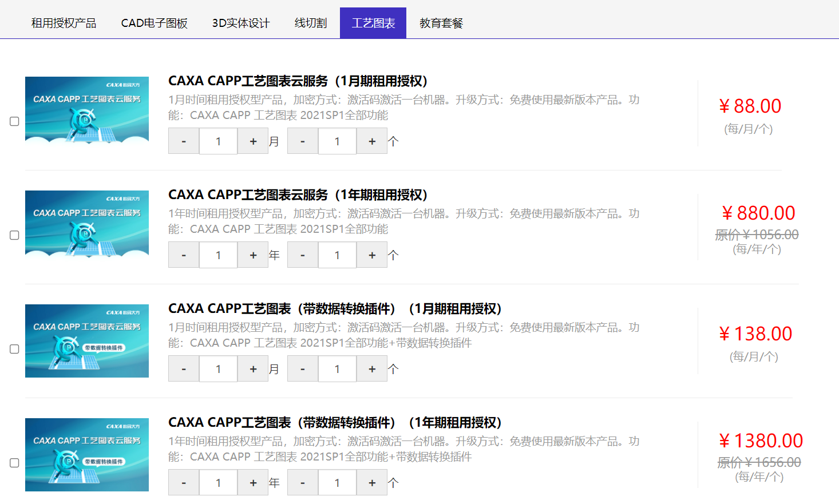Decrease months for 云服务 1月期 product
Image resolution: width=839 pixels, height=504 pixels.
coord(184,141)
